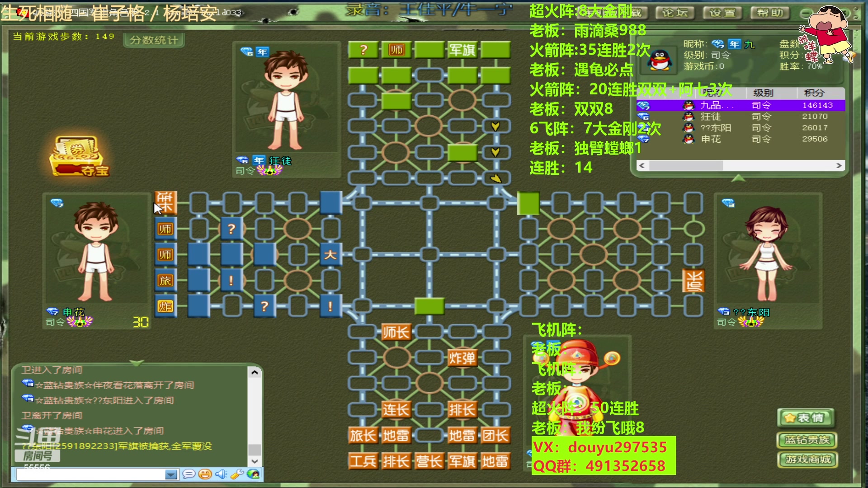Select the 师长 piece on the bottom board

pos(396,333)
